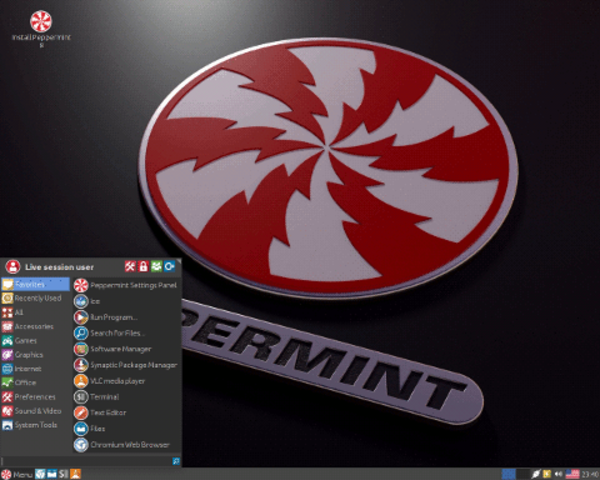Open the System Tools category
Viewport: 600px width, 480px height.
[36, 425]
